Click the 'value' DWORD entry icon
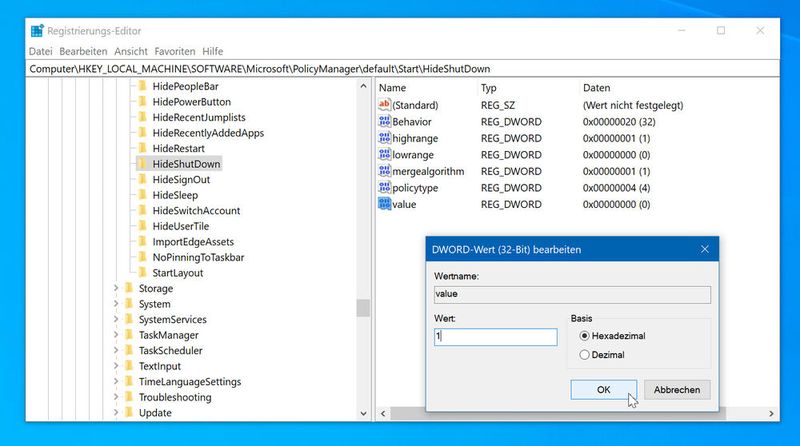 click(384, 204)
